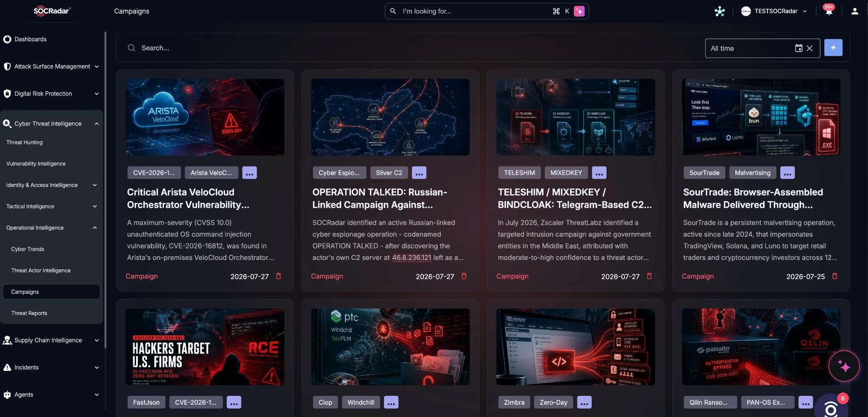
Task: Expand Agents menu
Action: [97, 395]
